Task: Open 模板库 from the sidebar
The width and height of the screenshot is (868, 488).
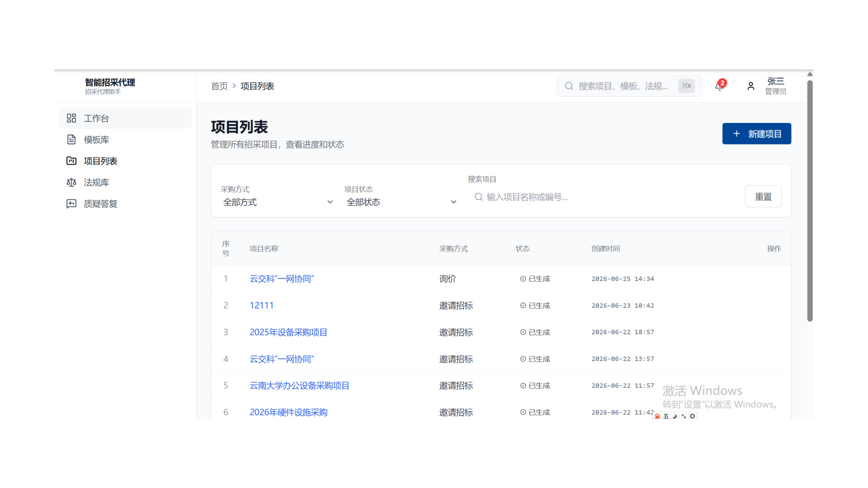Action: (125, 140)
